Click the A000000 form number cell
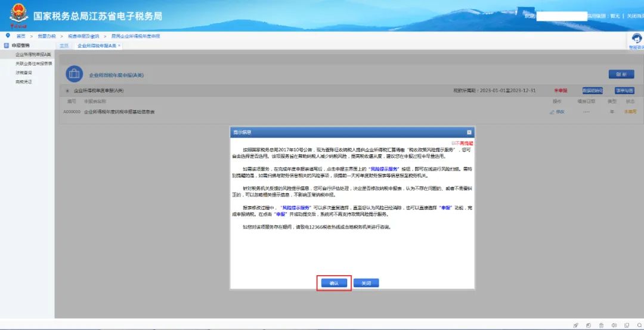This screenshot has height=330, width=644. click(x=72, y=111)
